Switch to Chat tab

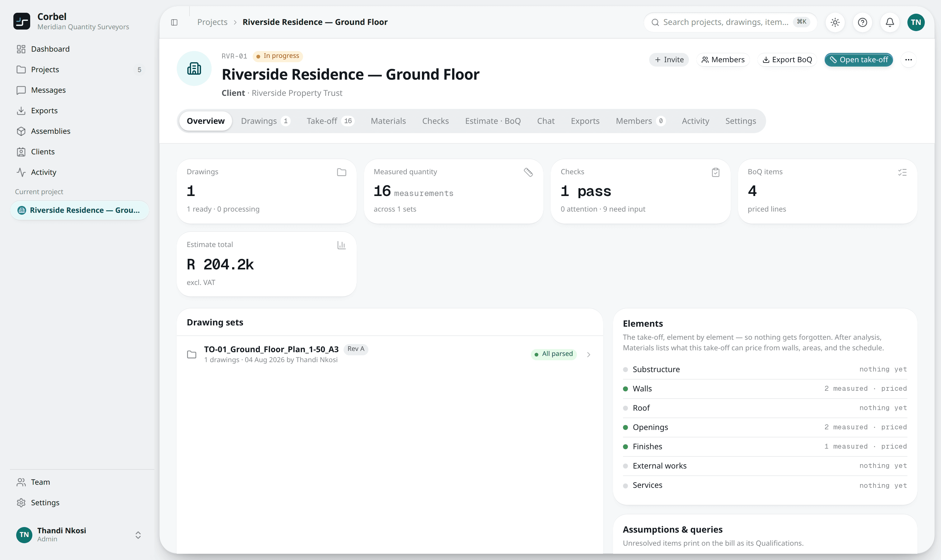pyautogui.click(x=545, y=121)
